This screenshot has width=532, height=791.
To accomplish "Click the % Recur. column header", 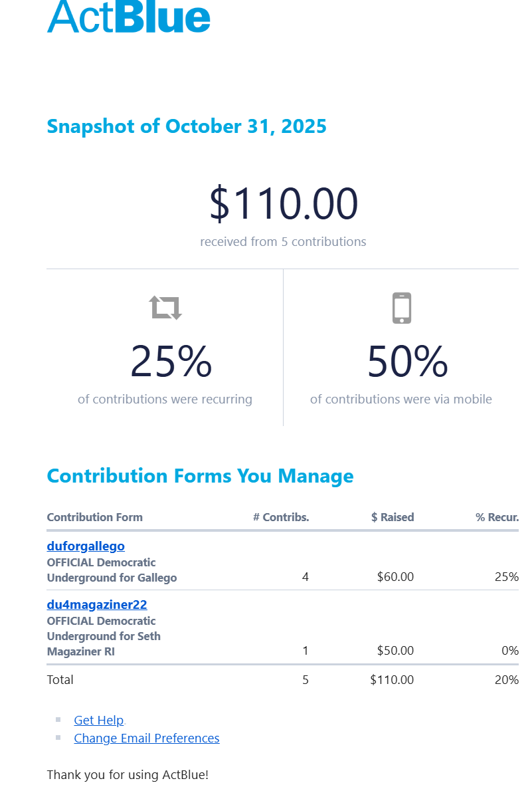I will click(497, 517).
